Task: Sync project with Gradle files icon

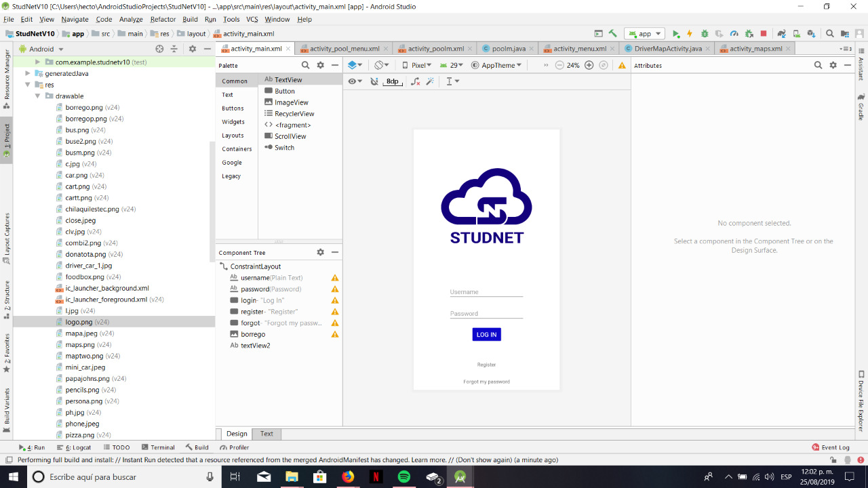Action: tap(781, 33)
